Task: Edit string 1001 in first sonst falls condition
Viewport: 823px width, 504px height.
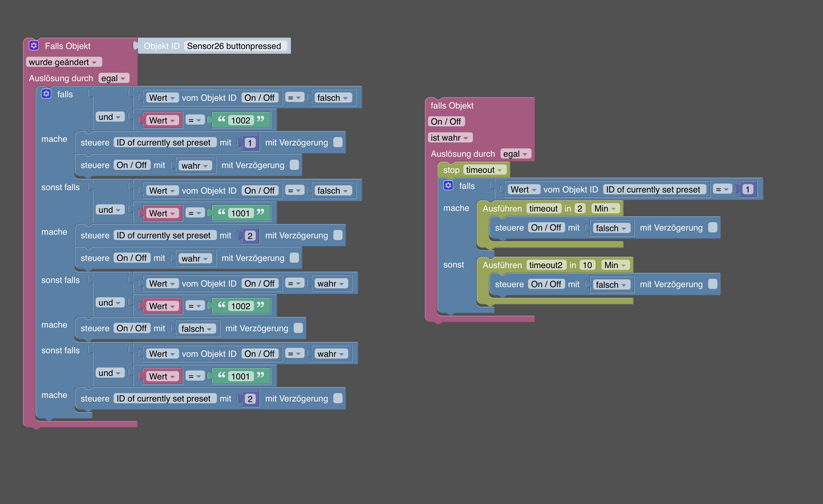Action: click(241, 213)
